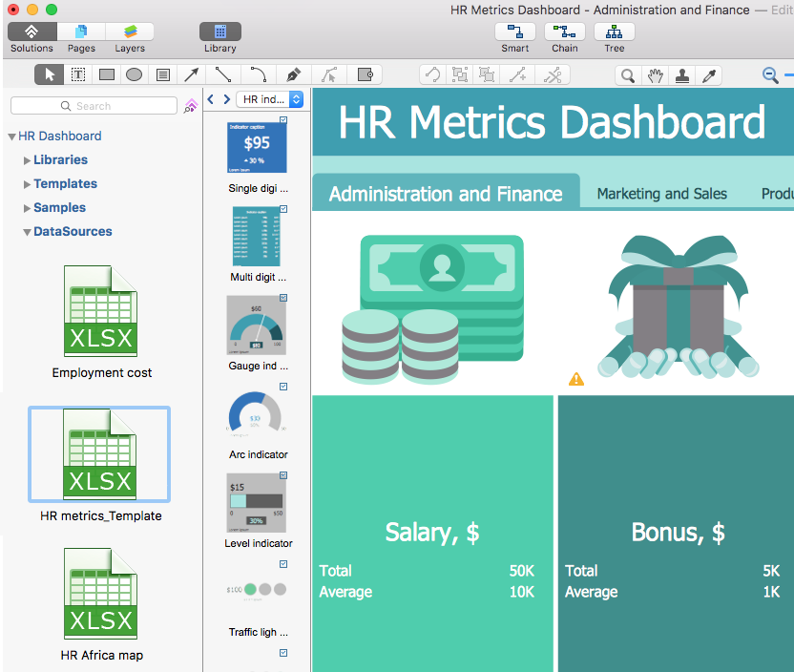Viewport: 794px width, 672px height.
Task: Open the HR indicators library dropdown
Action: (270, 99)
